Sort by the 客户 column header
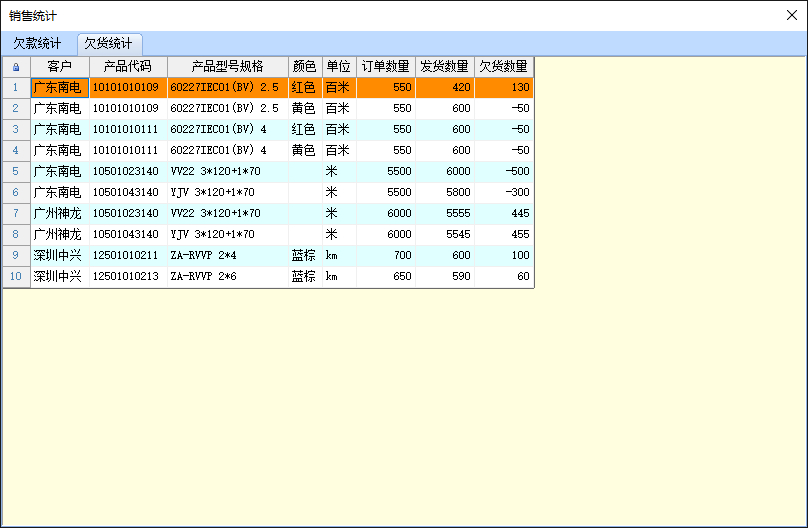Screen dimensions: 808x528 click(60, 67)
